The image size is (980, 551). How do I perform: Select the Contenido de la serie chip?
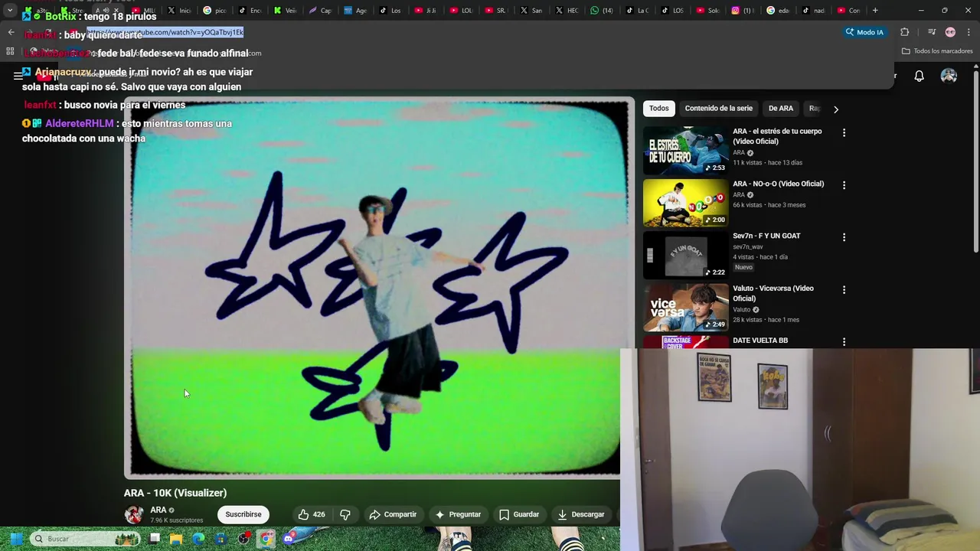point(718,109)
